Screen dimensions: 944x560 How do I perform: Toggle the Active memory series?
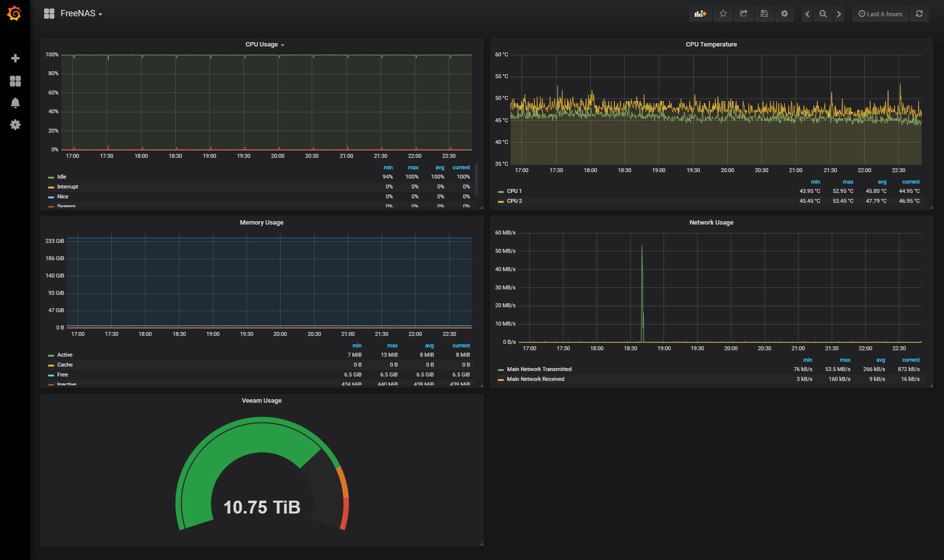[x=64, y=355]
